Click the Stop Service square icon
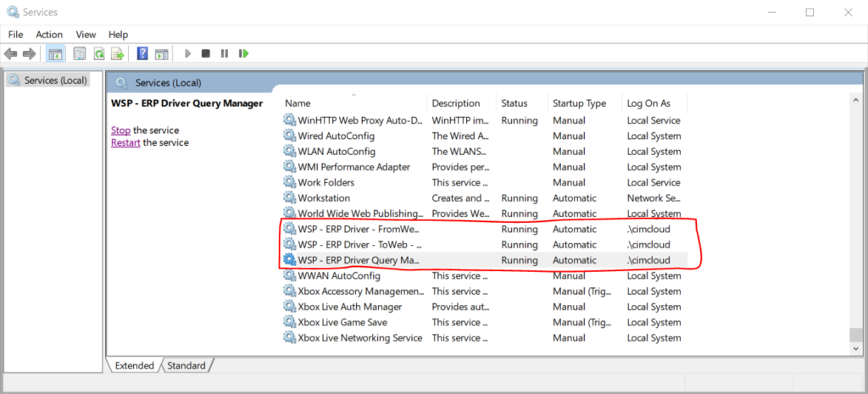868x394 pixels. (205, 53)
